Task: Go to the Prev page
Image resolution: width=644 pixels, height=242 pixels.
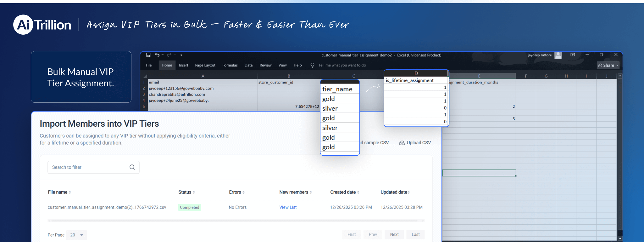Action: click(373, 234)
